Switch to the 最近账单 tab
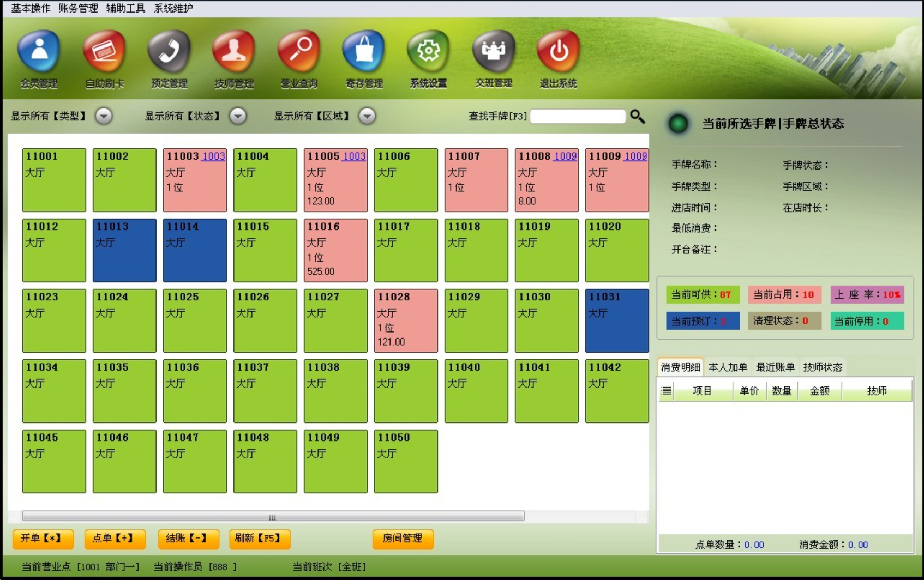Viewport: 924px width, 580px height. (775, 367)
